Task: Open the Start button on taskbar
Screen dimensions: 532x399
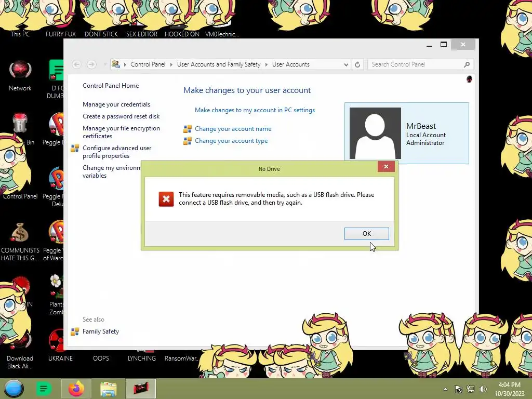Action: click(x=14, y=389)
